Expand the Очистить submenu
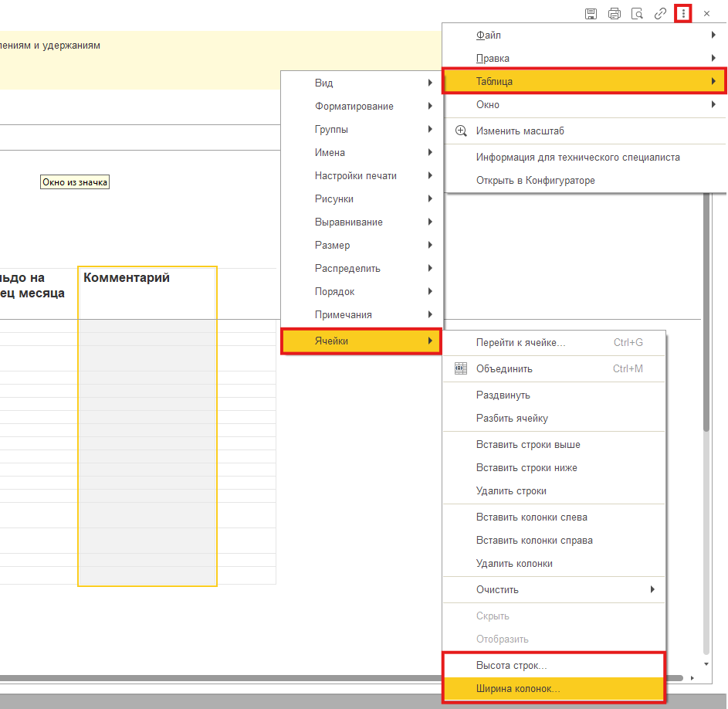Viewport: 728px width, 709px height. pos(554,589)
